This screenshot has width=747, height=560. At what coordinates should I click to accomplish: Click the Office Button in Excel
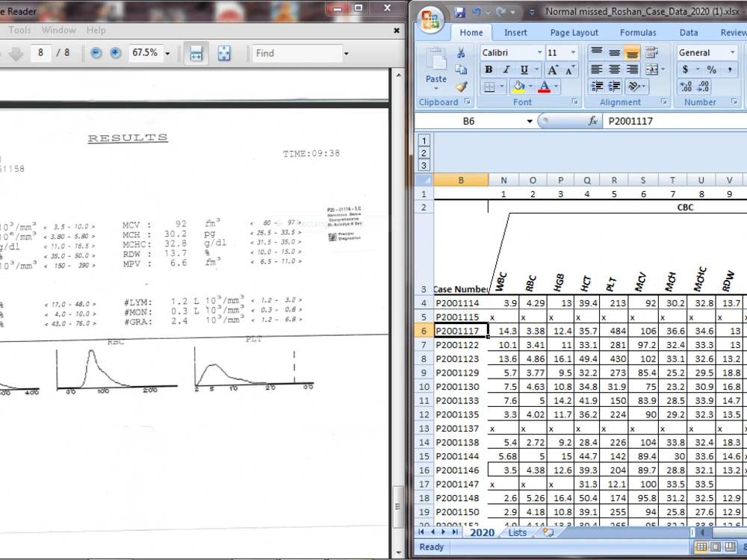click(x=431, y=19)
